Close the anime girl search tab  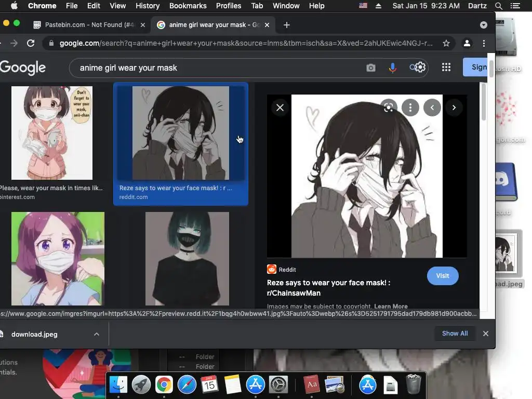pos(267,25)
